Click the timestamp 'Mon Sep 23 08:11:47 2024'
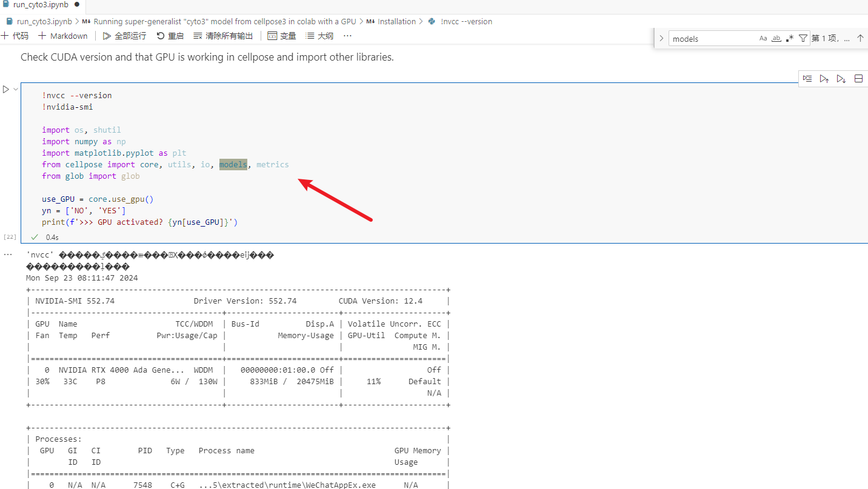The image size is (868, 489). coord(82,278)
